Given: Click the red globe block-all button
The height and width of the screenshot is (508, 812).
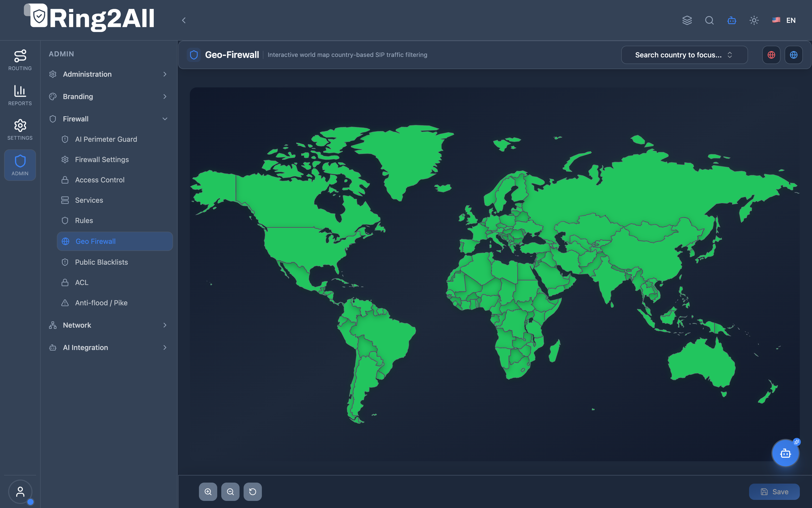Looking at the screenshot, I should pos(771,55).
